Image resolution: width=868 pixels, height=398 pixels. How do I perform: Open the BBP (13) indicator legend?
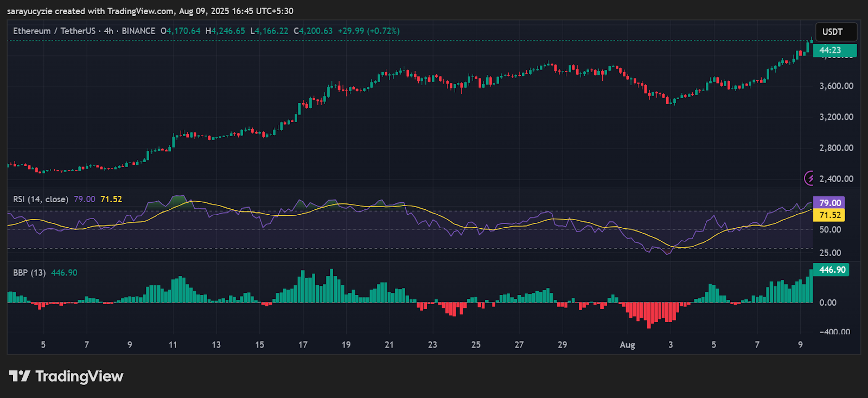point(29,273)
